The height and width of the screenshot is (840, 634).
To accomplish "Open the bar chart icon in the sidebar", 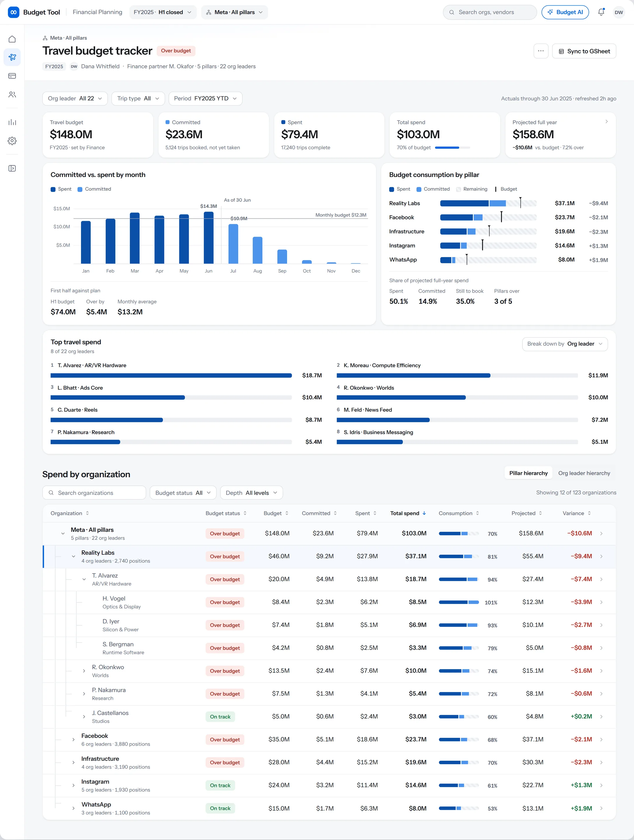I will point(12,122).
